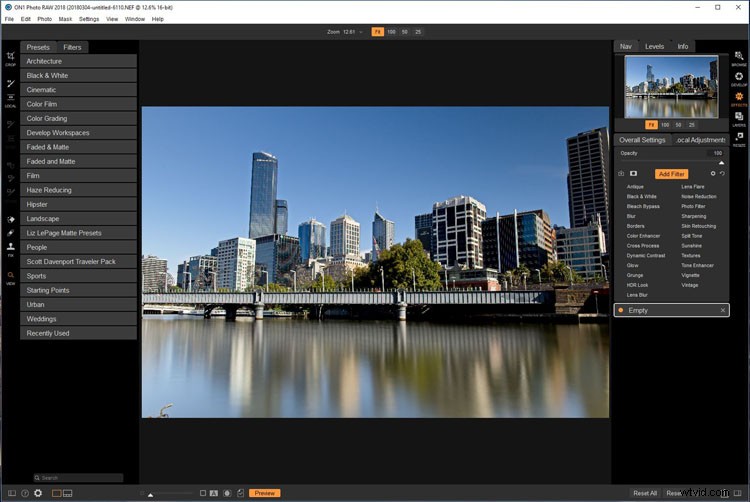
Task: Switch to the Filters tab
Action: [72, 47]
